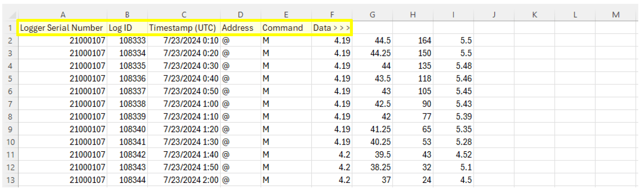Viewport: 644px width, 189px height.
Task: Select column M header
Action: click(615, 15)
